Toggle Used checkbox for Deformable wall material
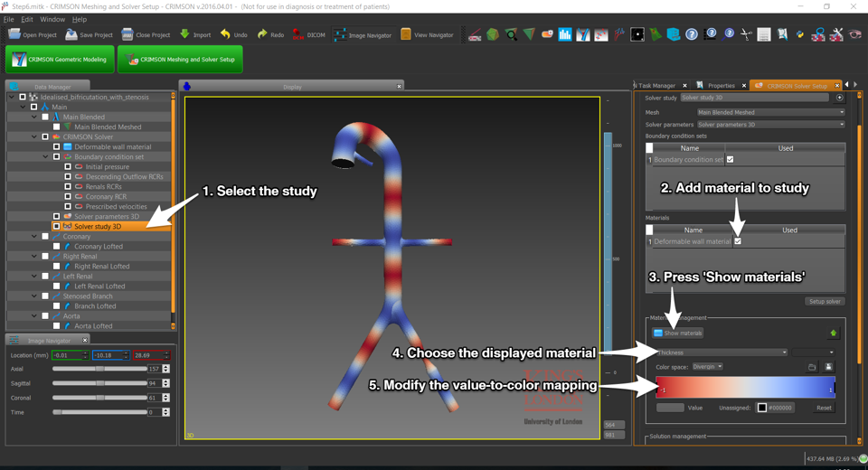Viewport: 868px width, 470px height. click(738, 241)
